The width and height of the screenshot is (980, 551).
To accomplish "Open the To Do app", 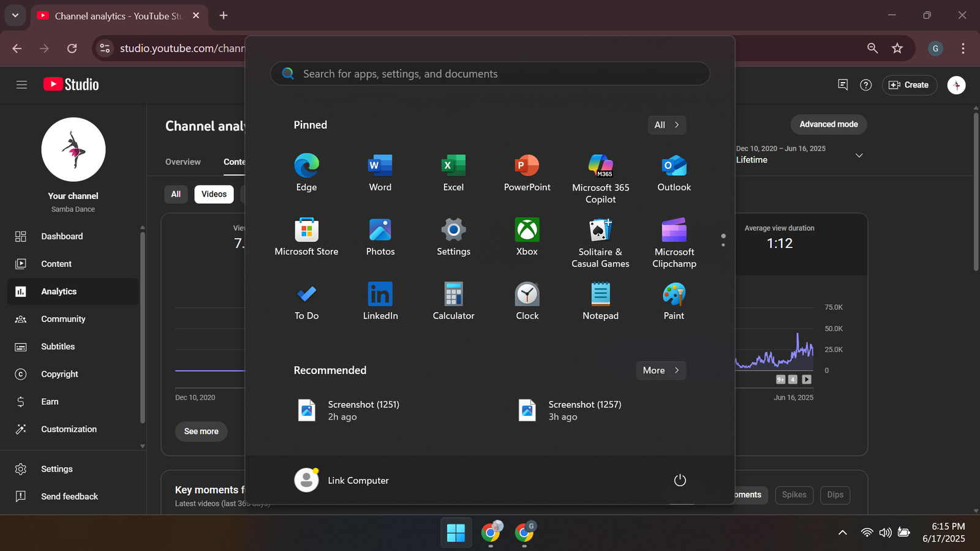I will tap(306, 301).
